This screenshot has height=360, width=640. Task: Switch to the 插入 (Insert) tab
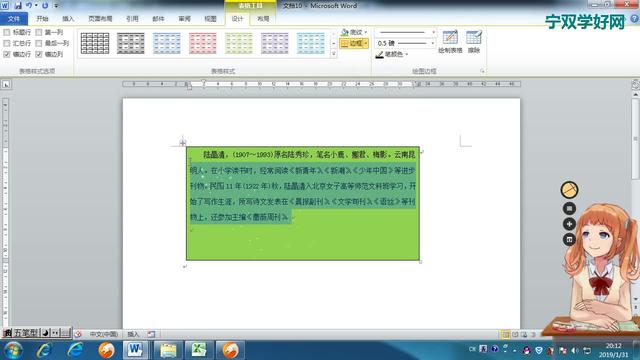click(x=68, y=19)
